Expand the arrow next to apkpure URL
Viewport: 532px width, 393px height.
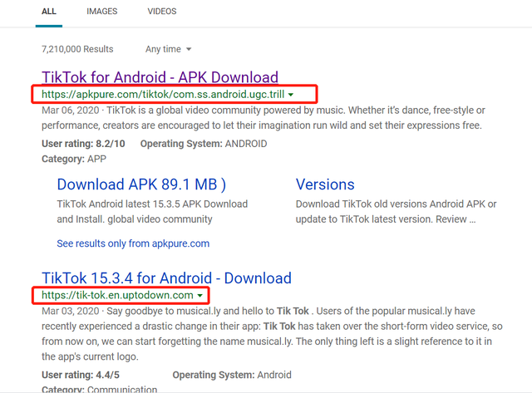pos(291,95)
